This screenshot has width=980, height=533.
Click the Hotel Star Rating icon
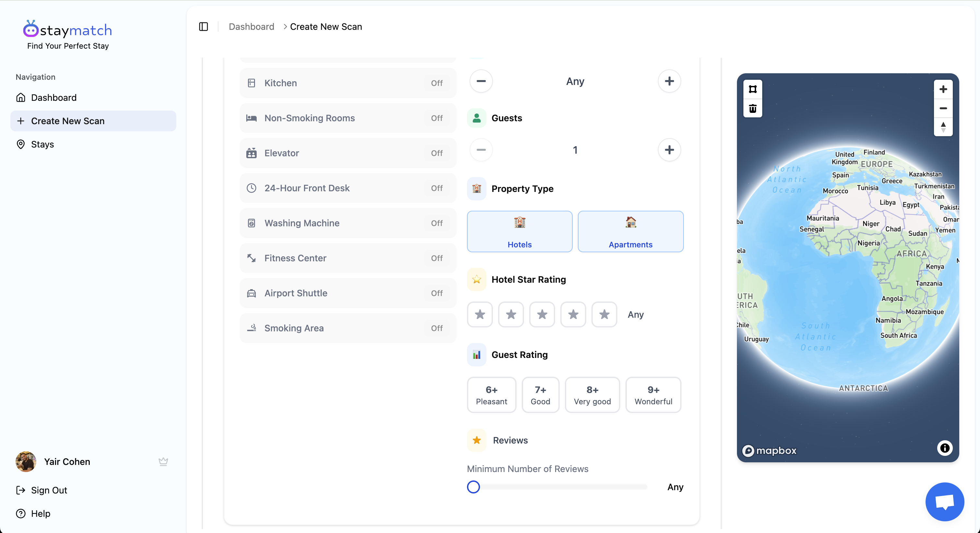(476, 279)
